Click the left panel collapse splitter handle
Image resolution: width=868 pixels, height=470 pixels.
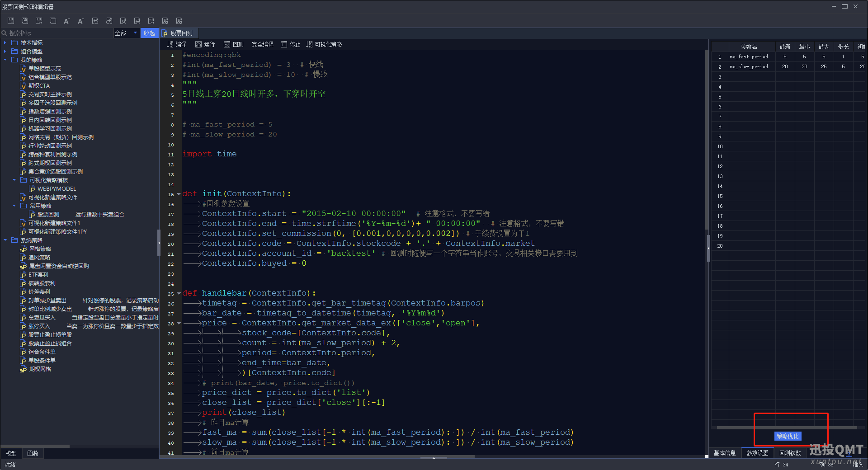click(159, 243)
